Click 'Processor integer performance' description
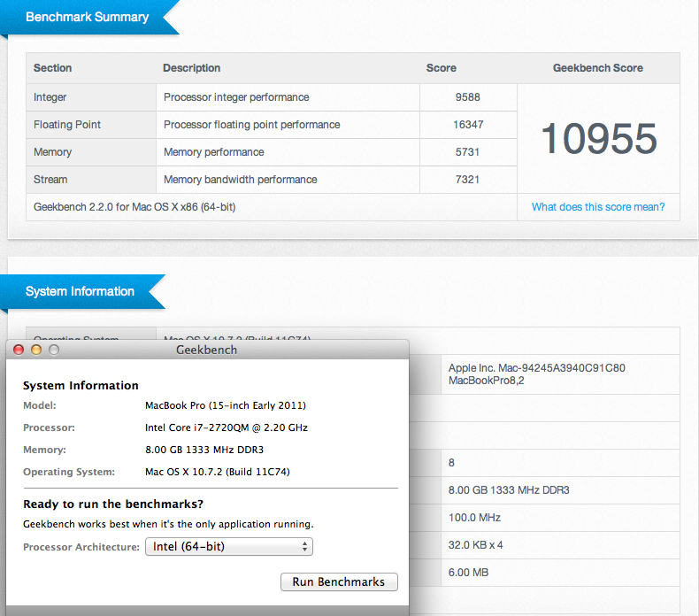The height and width of the screenshot is (616, 699). pyautogui.click(x=236, y=97)
